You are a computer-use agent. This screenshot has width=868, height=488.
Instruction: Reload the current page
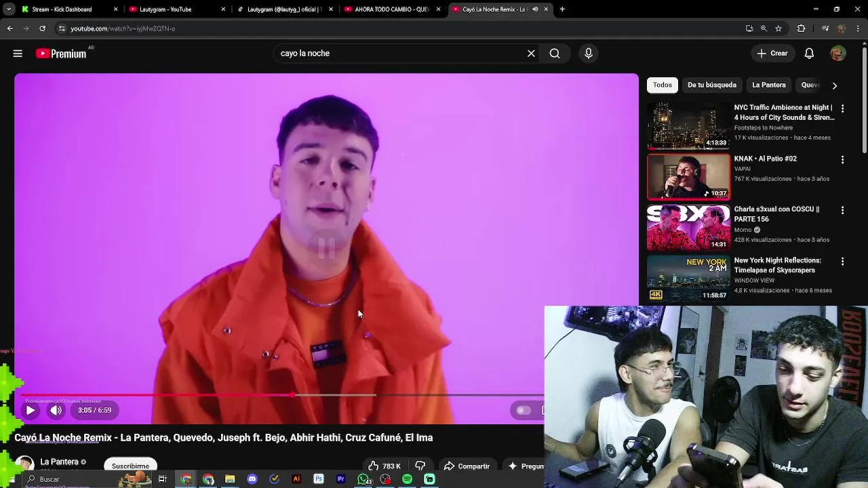coord(42,28)
